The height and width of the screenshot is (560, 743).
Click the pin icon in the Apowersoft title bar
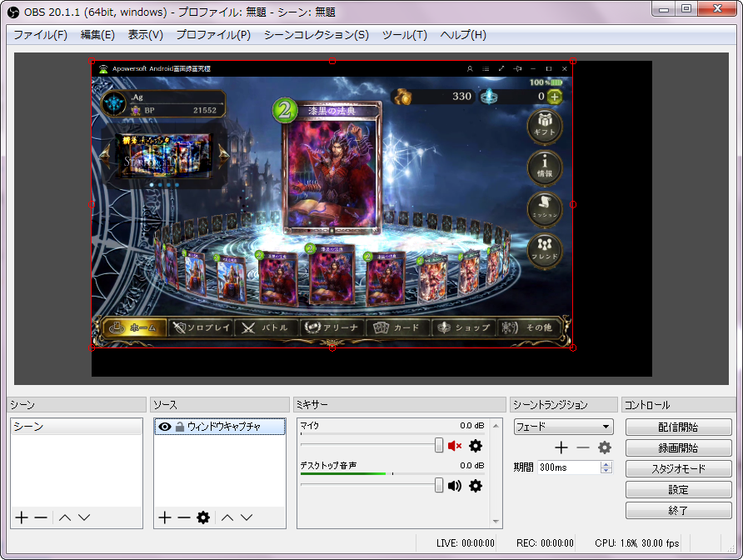click(517, 69)
